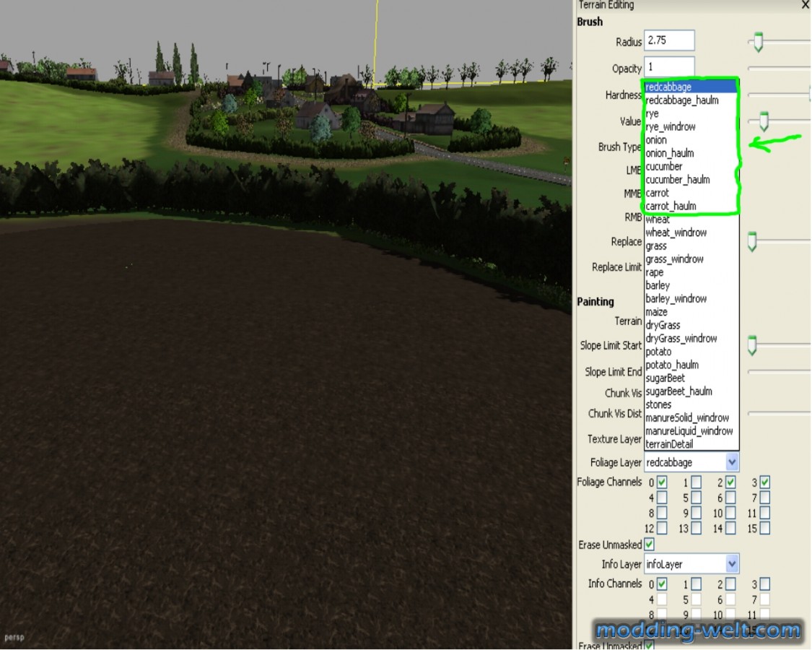Image resolution: width=812 pixels, height=650 pixels.
Task: Enable Foliage Channel 10 checkbox
Action: coord(730,513)
